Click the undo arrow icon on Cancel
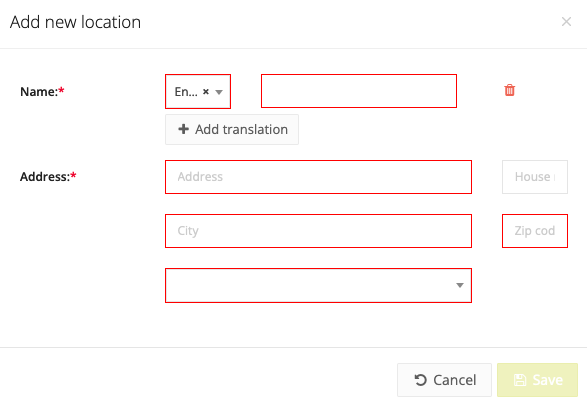Viewport: 587px width, 408px height. pyautogui.click(x=420, y=380)
